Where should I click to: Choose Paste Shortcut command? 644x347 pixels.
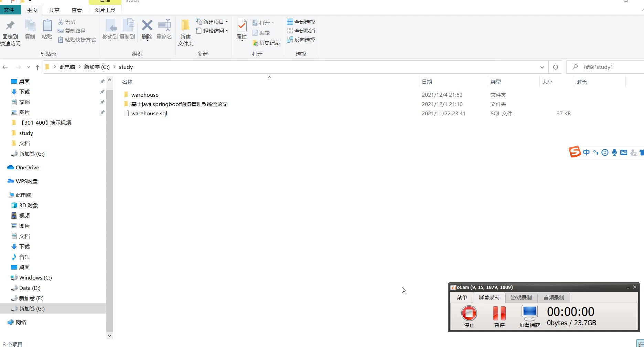pos(77,40)
